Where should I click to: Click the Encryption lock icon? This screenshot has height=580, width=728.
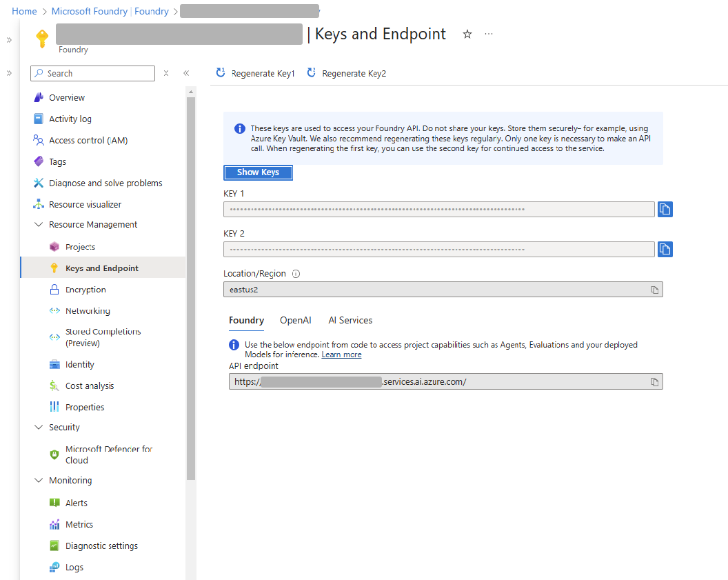click(54, 289)
